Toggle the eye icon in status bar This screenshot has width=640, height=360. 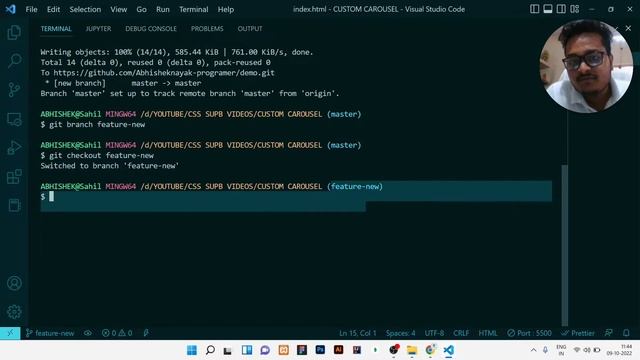tap(88, 333)
